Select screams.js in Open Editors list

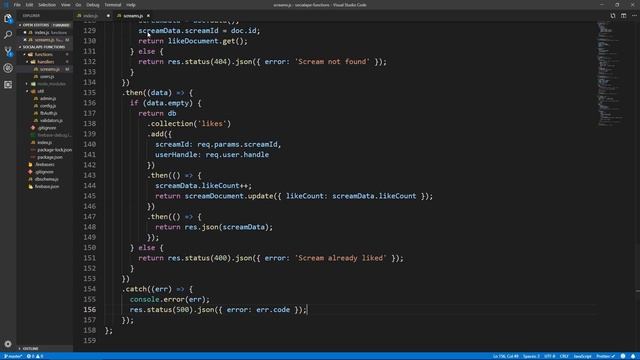44,40
